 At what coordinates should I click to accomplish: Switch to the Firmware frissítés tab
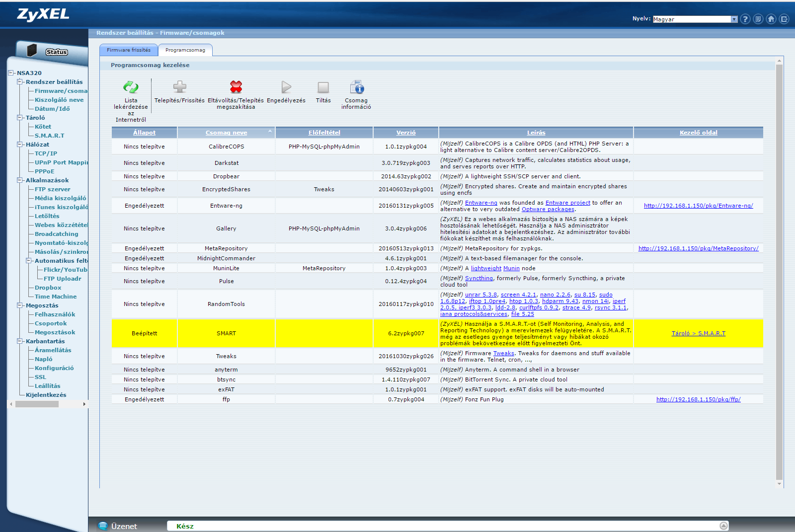click(129, 50)
